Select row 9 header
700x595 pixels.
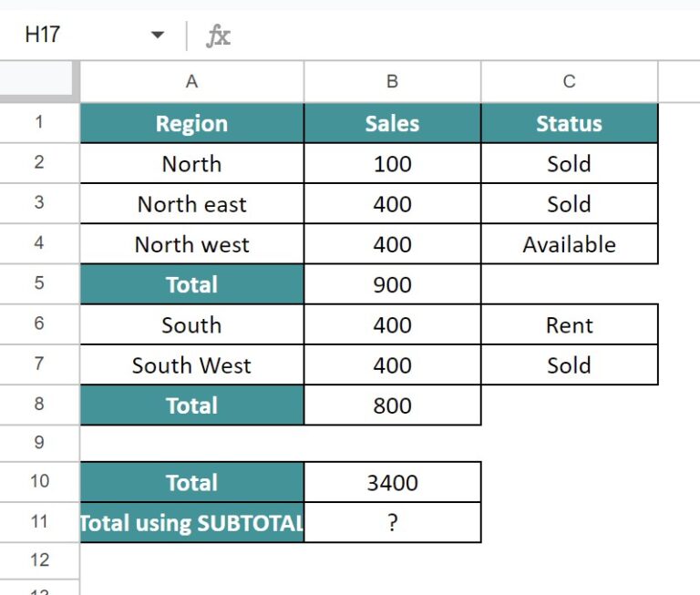point(39,443)
